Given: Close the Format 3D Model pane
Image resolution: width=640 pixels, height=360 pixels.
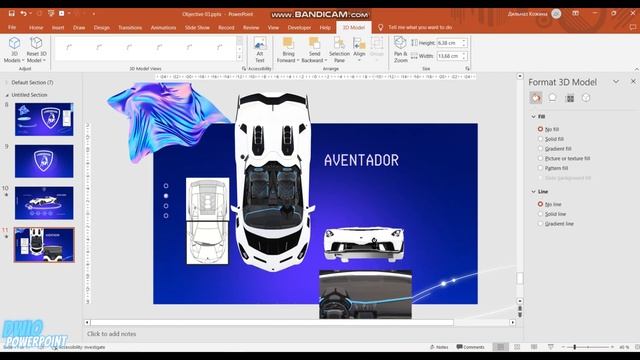Looking at the screenshot, I should pyautogui.click(x=633, y=82).
